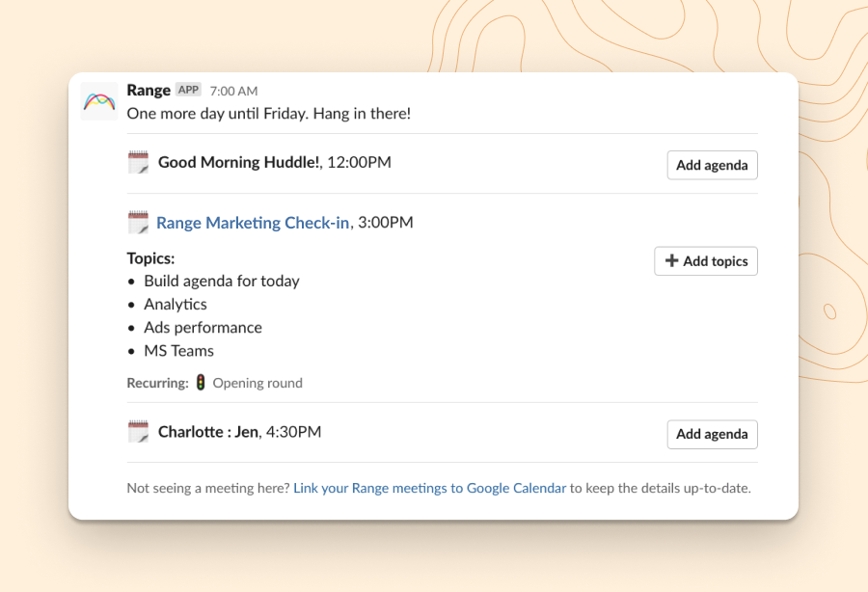Select the "One more day until Friday" message text
This screenshot has width=868, height=592.
[269, 114]
